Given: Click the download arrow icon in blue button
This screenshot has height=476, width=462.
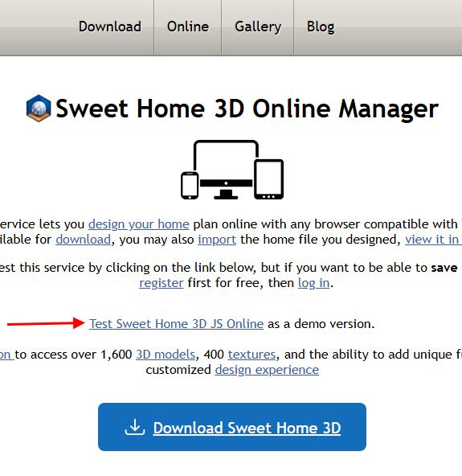Looking at the screenshot, I should click(x=135, y=427).
